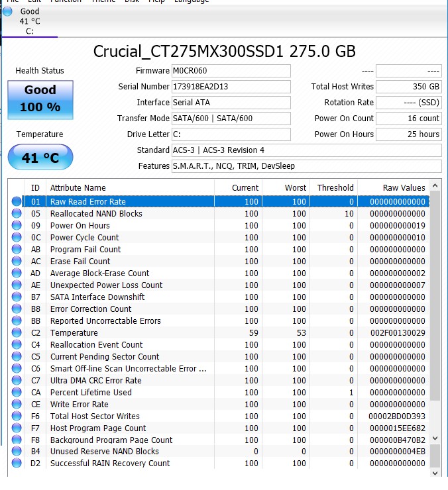
Task: Select the Average Block-Erase Count row name
Action: tap(100, 273)
